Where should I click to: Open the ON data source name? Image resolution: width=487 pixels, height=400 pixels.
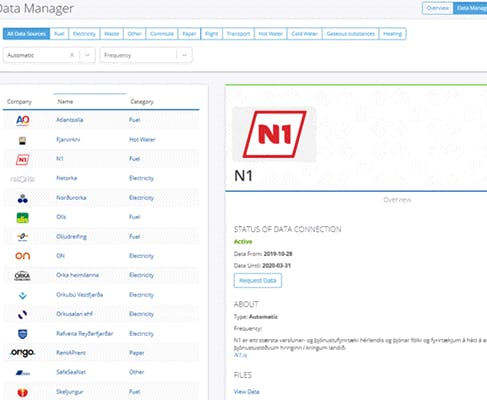click(x=60, y=256)
